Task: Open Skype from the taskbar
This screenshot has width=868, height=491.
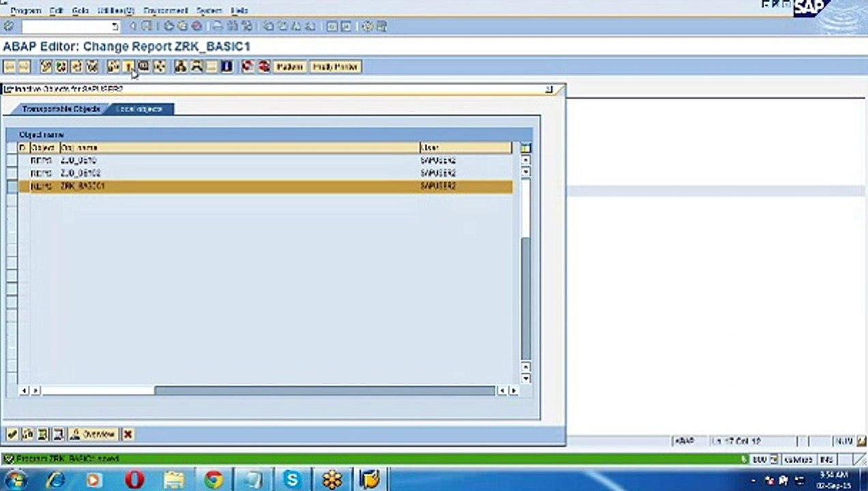Action: (292, 479)
